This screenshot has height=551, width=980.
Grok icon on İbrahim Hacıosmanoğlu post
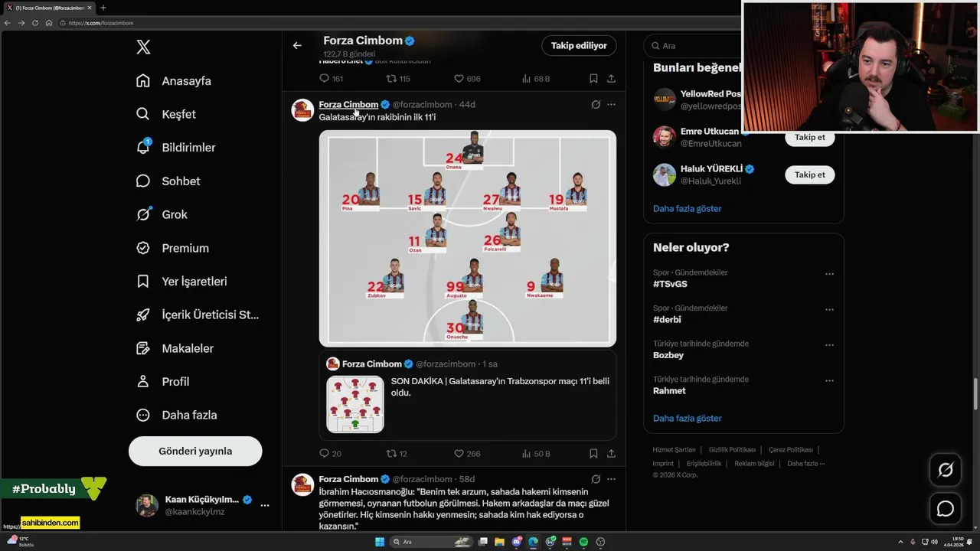click(x=596, y=479)
